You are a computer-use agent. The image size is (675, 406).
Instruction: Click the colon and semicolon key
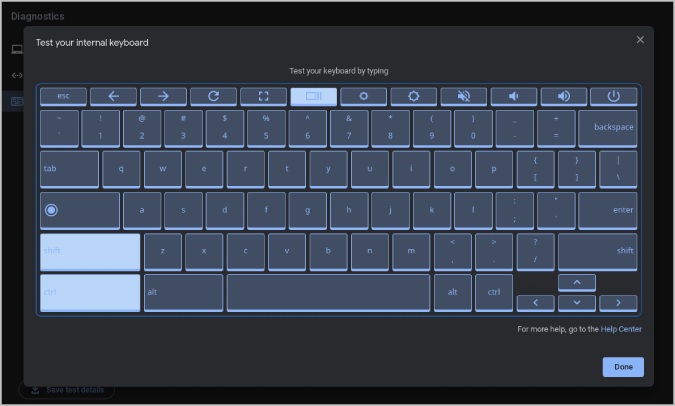click(x=514, y=210)
